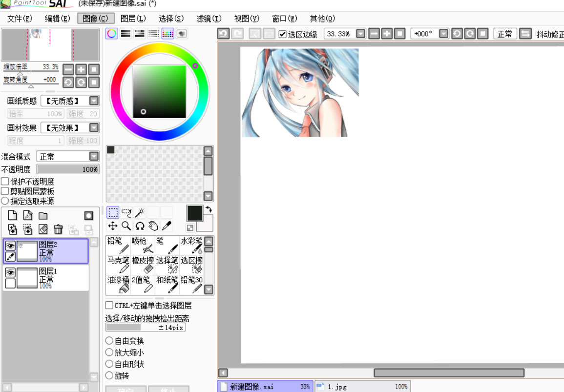564x392 pixels.
Task: Pick the 油漆桶 paint bucket tool
Action: [118, 285]
